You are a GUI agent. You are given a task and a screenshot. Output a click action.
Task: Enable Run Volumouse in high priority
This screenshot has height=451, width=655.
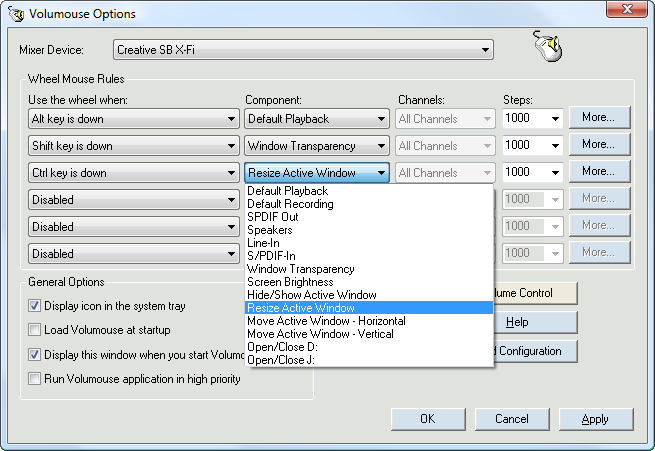click(35, 379)
